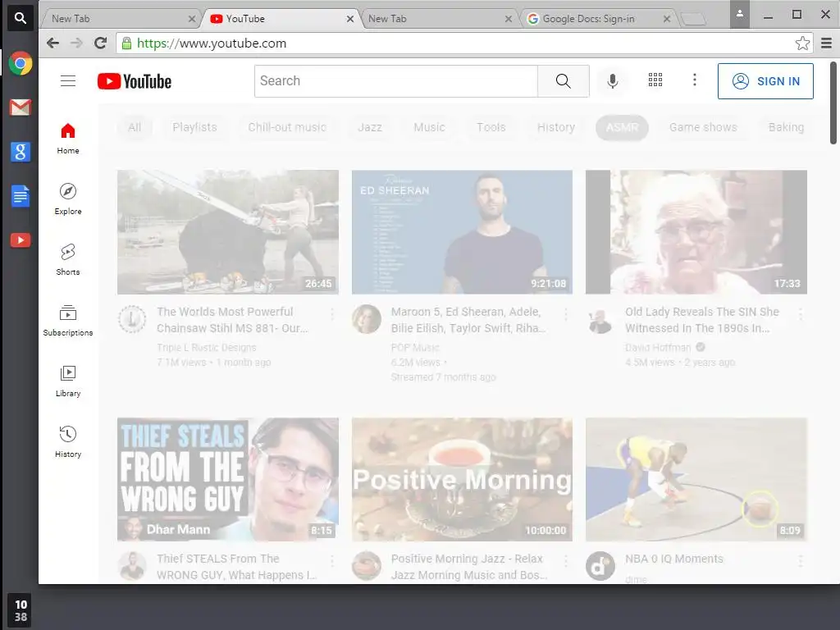
Task: Bookmark this page with the star
Action: click(802, 43)
